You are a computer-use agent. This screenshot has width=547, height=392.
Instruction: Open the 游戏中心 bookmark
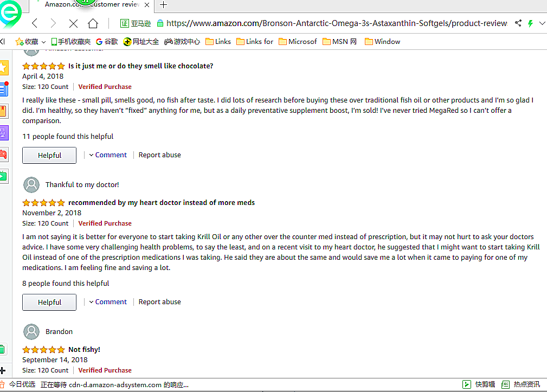point(182,41)
